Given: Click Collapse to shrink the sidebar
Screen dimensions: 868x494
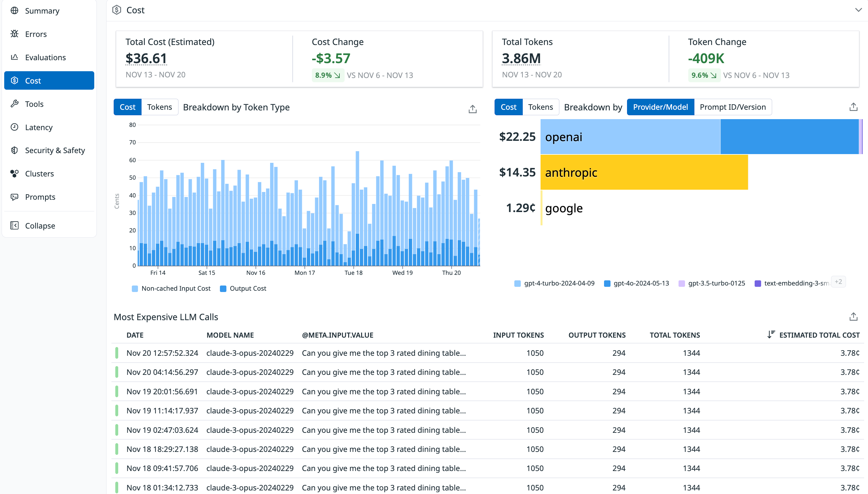Looking at the screenshot, I should click(40, 226).
